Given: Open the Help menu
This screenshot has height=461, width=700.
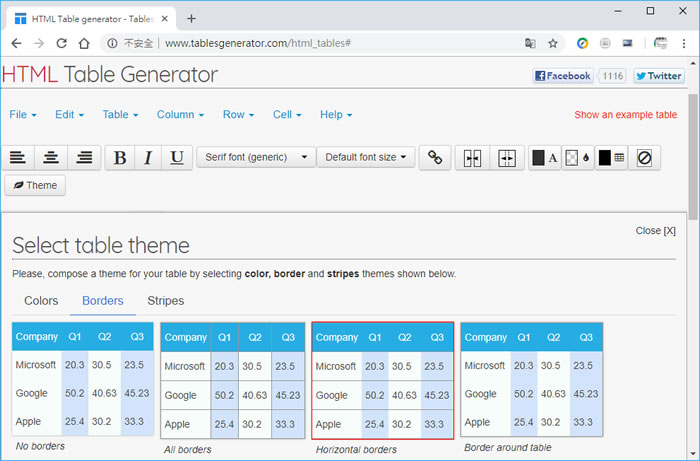Looking at the screenshot, I should click(336, 115).
